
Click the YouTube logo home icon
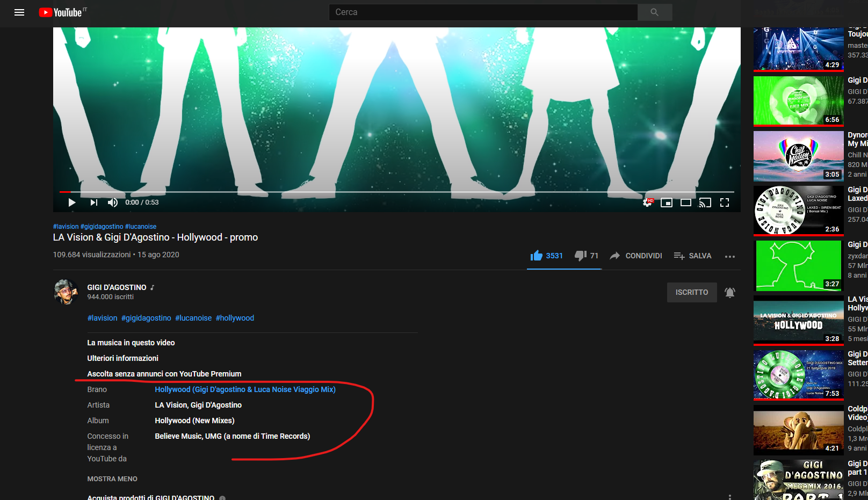(62, 12)
